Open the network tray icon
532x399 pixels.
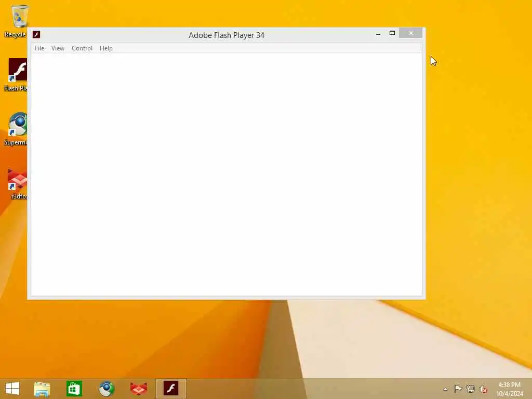[470, 389]
